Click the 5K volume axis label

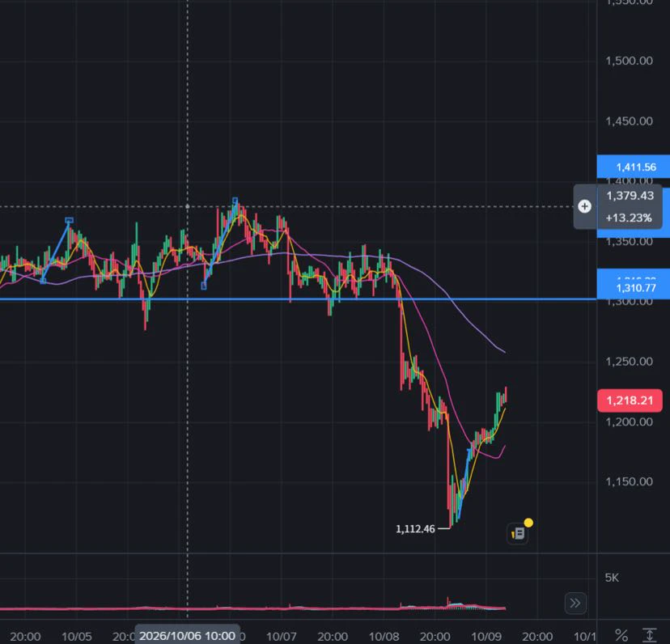click(612, 578)
